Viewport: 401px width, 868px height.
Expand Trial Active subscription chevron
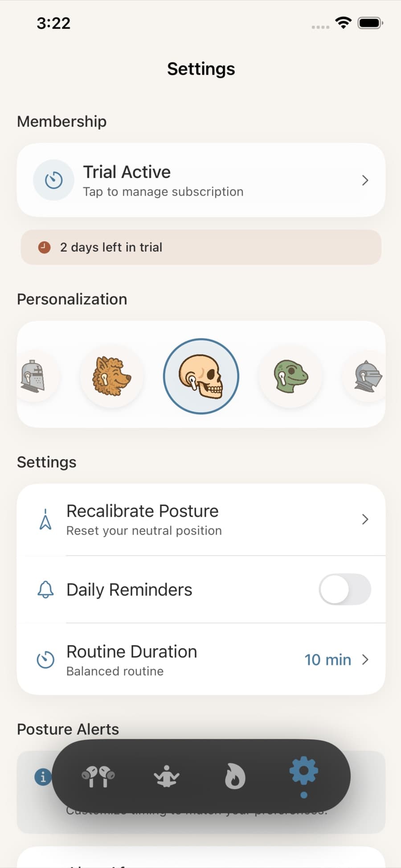365,180
